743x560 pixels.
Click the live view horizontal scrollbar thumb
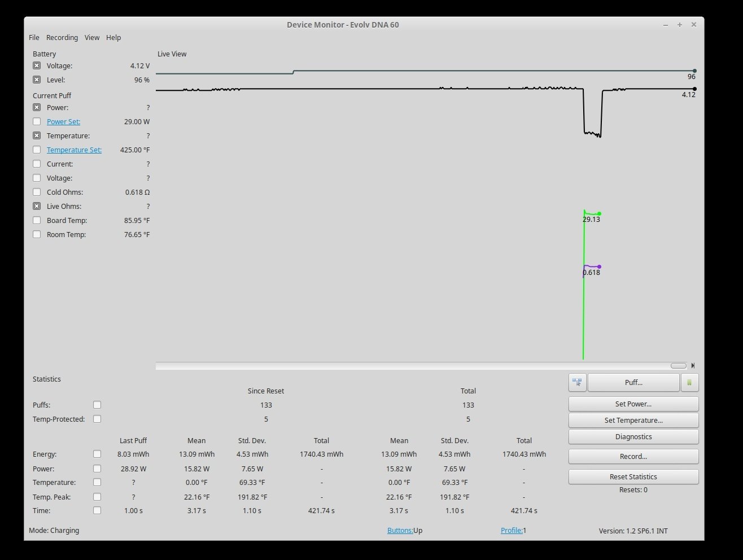(678, 366)
